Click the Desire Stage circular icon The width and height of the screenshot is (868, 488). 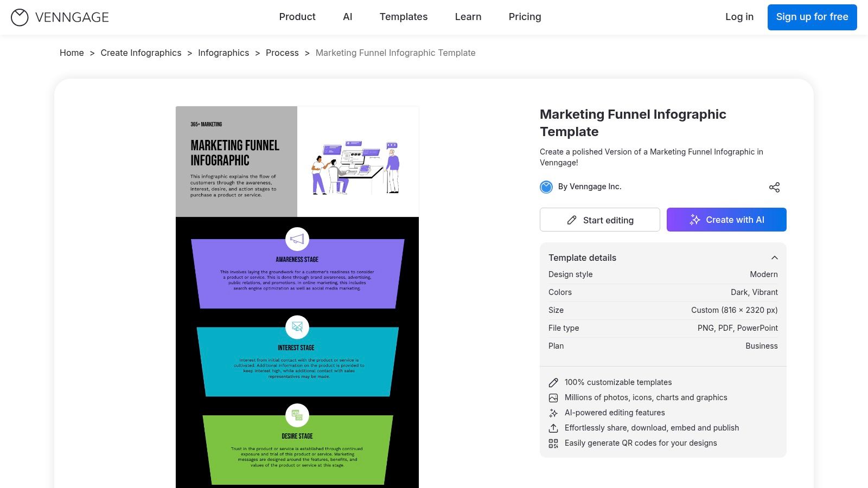297,415
